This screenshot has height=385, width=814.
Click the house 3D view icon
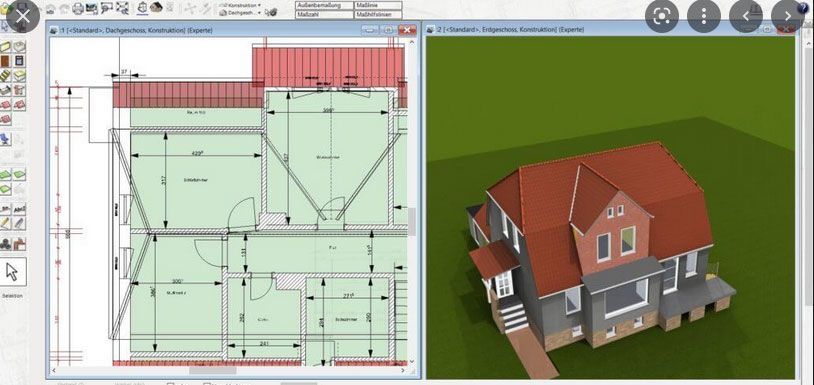pos(156,7)
